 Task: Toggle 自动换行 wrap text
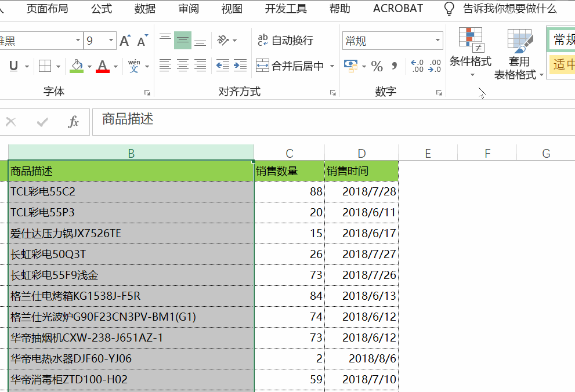pos(285,40)
